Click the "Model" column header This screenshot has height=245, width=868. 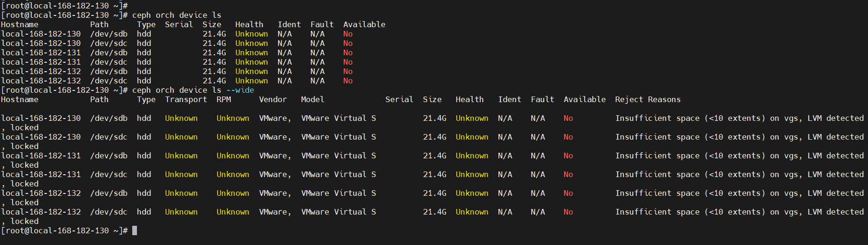coord(312,99)
